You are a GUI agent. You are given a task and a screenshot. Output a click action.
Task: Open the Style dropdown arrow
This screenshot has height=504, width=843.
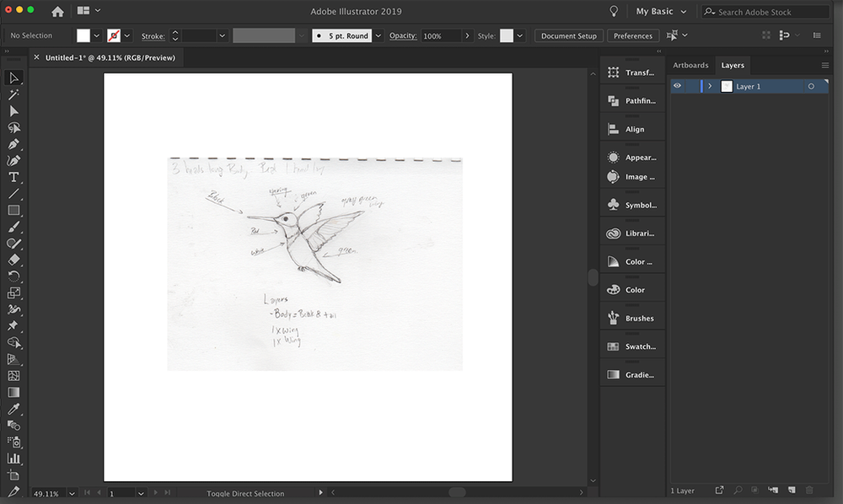(x=520, y=36)
